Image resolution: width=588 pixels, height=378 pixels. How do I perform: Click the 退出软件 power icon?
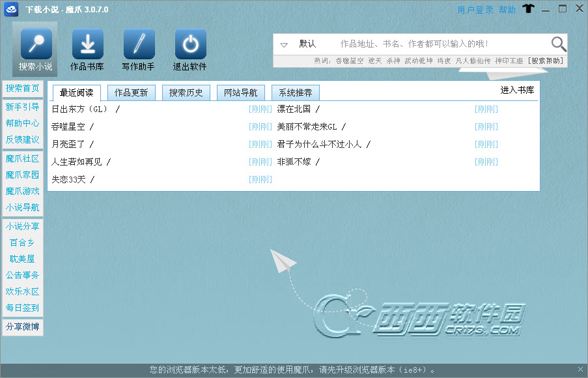click(x=190, y=44)
